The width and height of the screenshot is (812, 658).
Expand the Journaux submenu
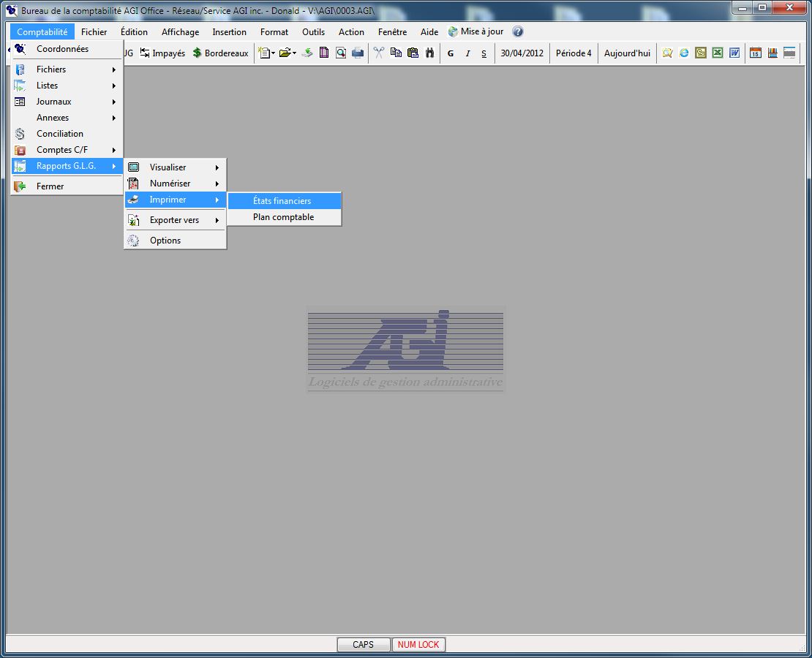pyautogui.click(x=67, y=102)
